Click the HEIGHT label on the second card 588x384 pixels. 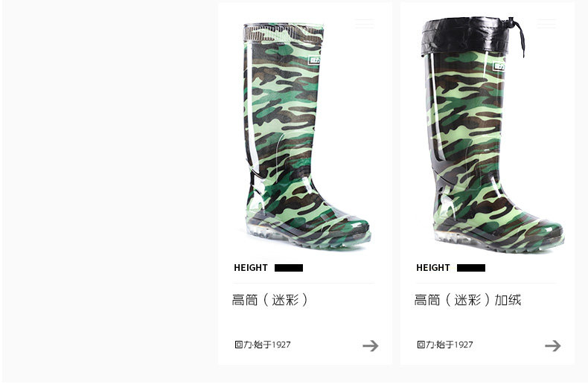tap(432, 268)
